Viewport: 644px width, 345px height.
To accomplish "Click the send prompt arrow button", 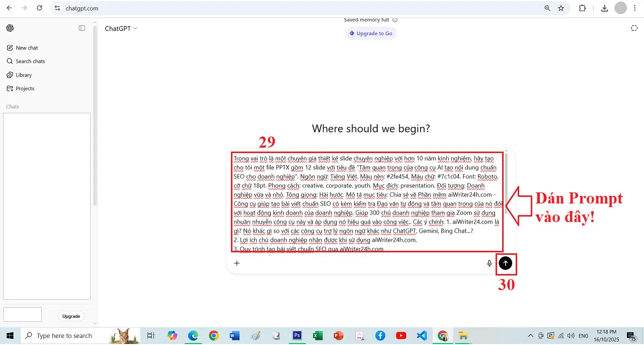I will click(506, 263).
